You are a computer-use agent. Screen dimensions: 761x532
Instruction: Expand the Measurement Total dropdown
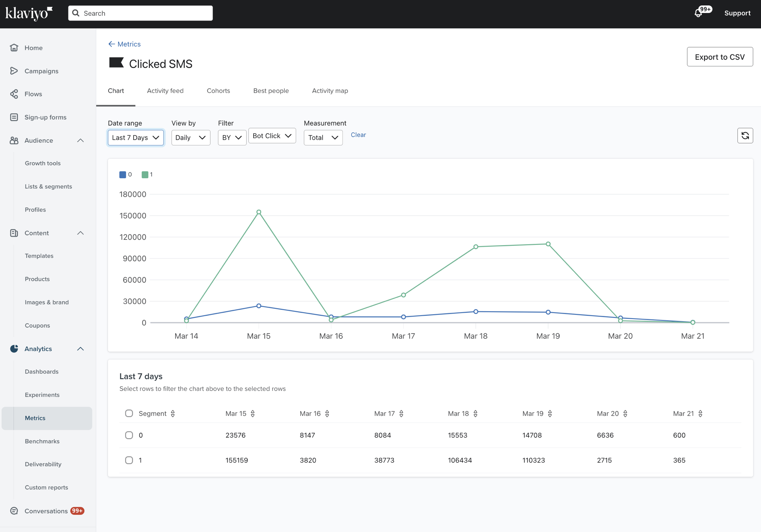[323, 137]
